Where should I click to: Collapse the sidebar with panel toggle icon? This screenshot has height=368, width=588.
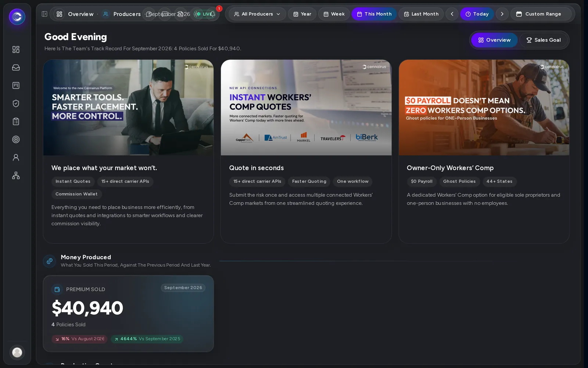44,14
